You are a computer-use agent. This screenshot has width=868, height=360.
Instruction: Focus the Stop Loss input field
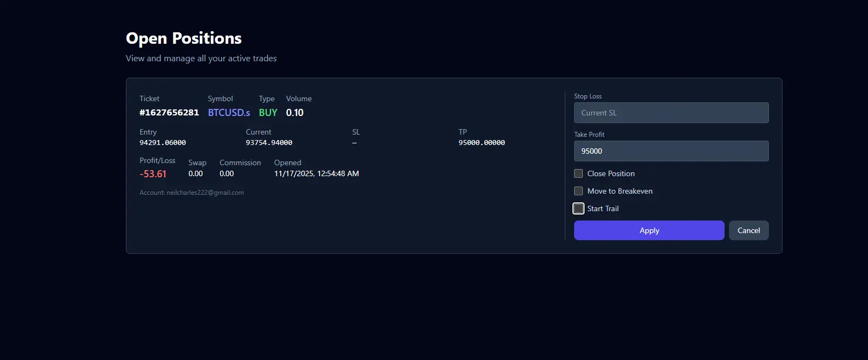(x=672, y=113)
